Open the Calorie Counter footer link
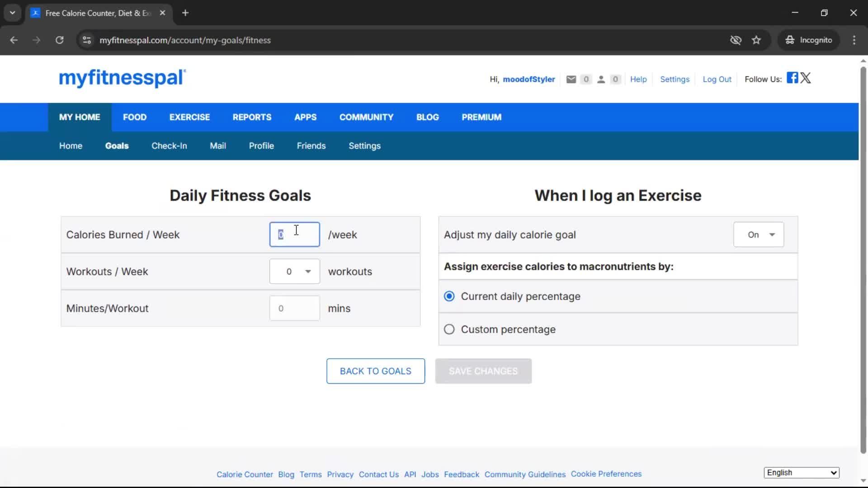Screen dimensions: 868x488 [245, 474]
